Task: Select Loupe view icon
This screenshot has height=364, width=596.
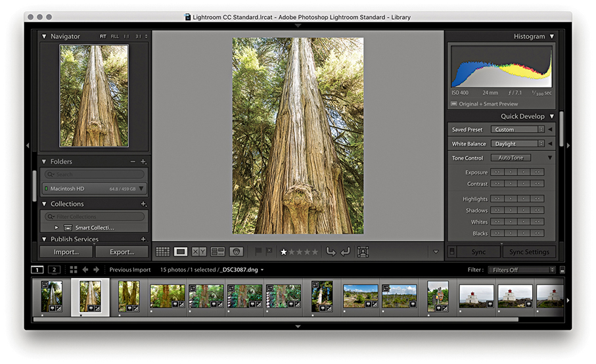Action: (181, 252)
